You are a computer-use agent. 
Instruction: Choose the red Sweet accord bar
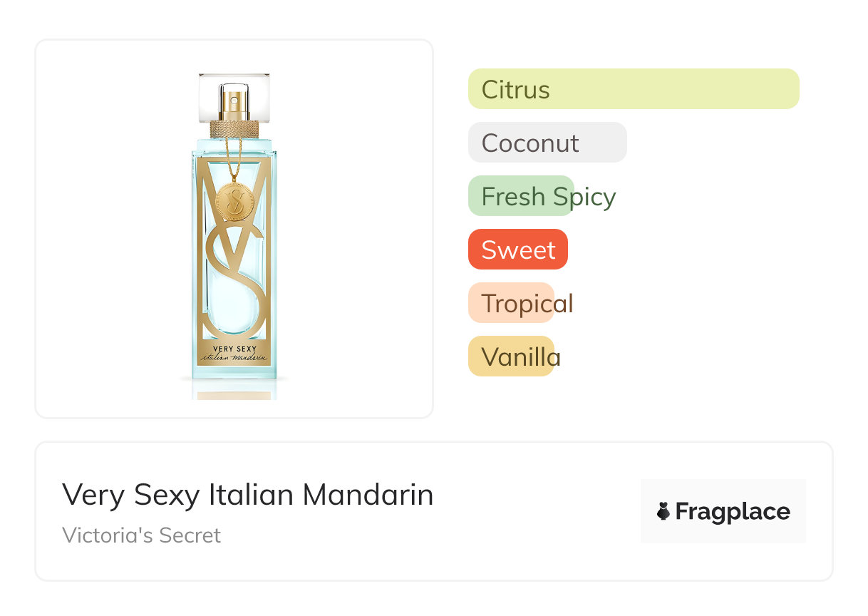click(518, 250)
